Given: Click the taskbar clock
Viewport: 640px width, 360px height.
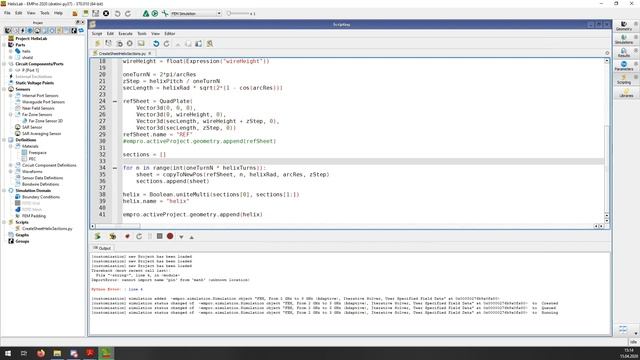Looking at the screenshot, I should coord(629,353).
